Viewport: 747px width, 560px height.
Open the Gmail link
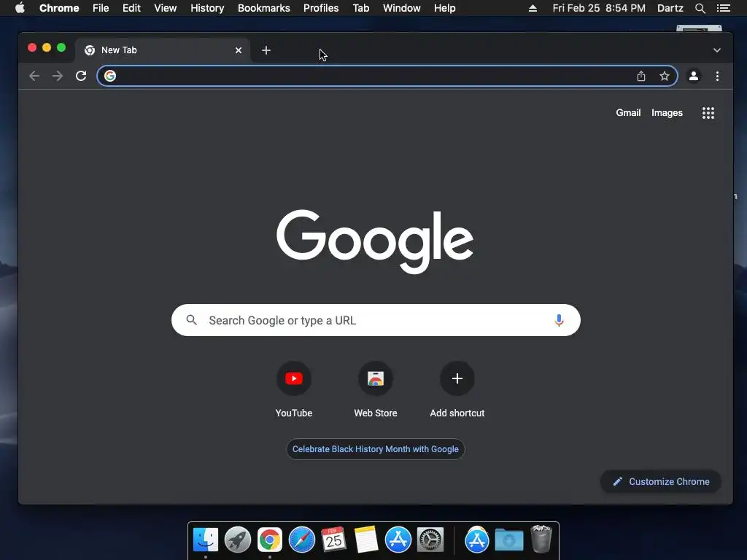628,113
